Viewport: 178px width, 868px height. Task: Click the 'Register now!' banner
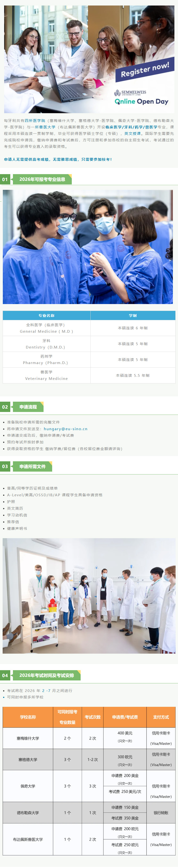(145, 69)
